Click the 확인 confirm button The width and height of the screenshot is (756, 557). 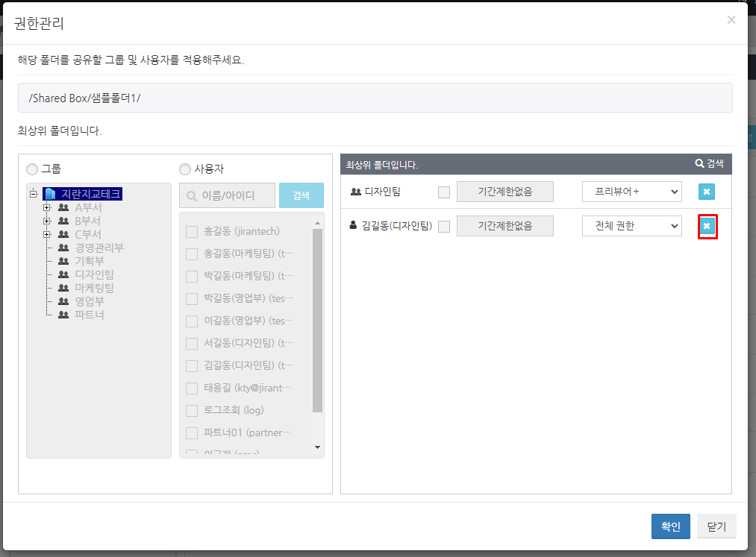(x=670, y=526)
